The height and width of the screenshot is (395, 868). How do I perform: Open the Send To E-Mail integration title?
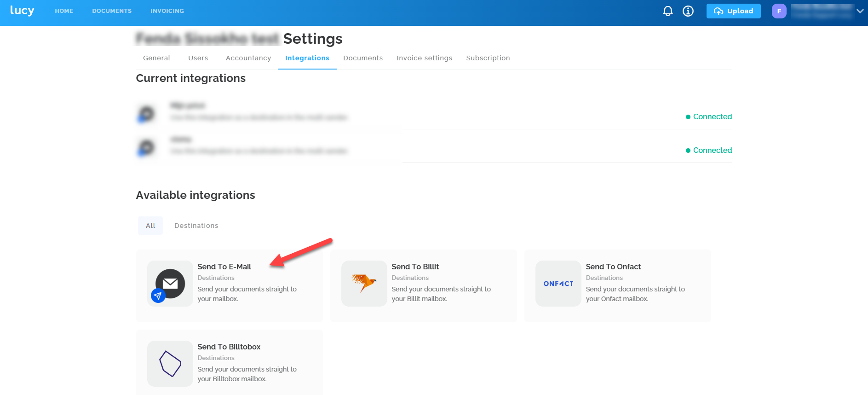pyautogui.click(x=224, y=267)
